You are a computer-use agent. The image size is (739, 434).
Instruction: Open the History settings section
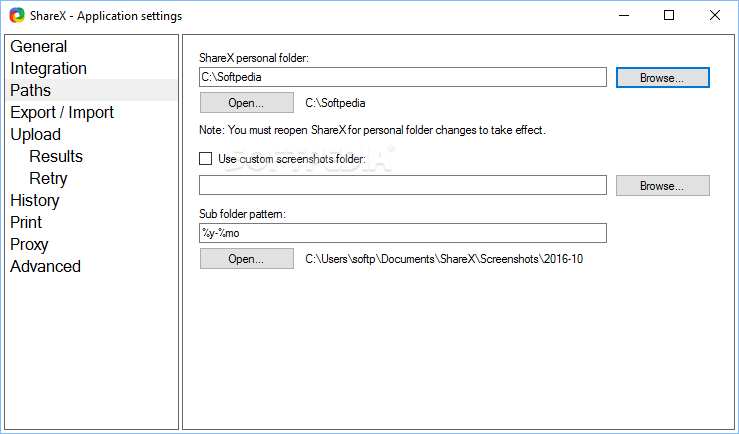tap(34, 200)
